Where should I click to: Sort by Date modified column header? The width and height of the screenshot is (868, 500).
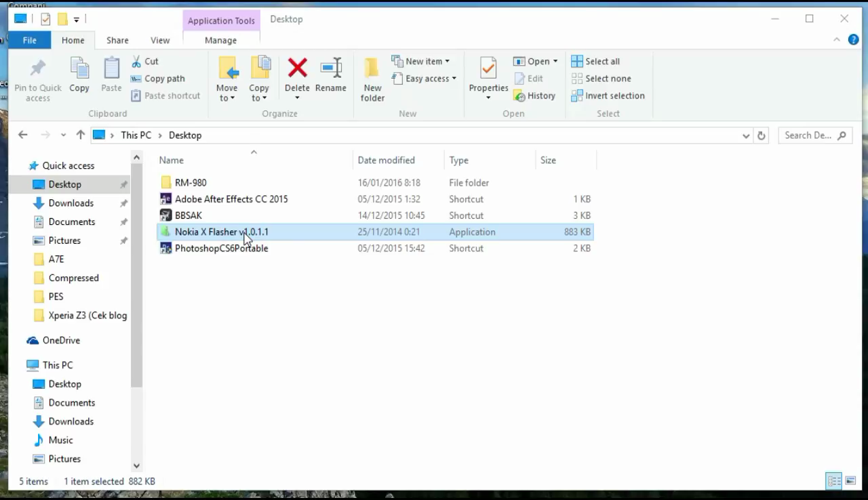(x=398, y=160)
